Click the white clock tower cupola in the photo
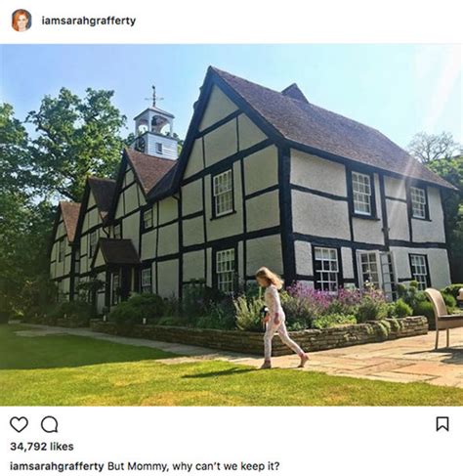This screenshot has height=476, width=463. pyautogui.click(x=155, y=134)
